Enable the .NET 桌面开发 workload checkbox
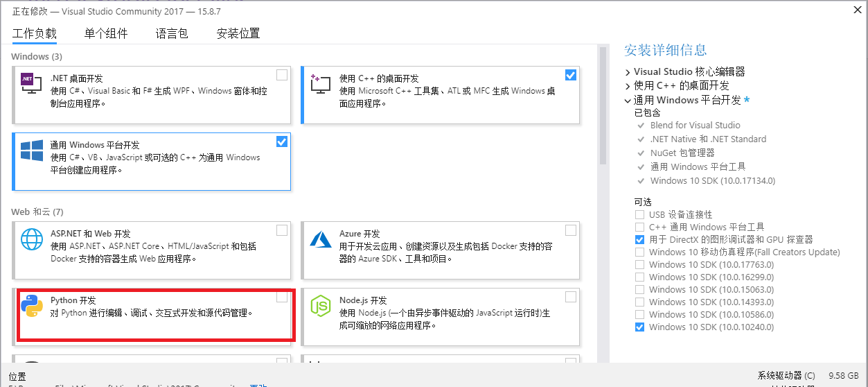The width and height of the screenshot is (868, 387). point(282,75)
